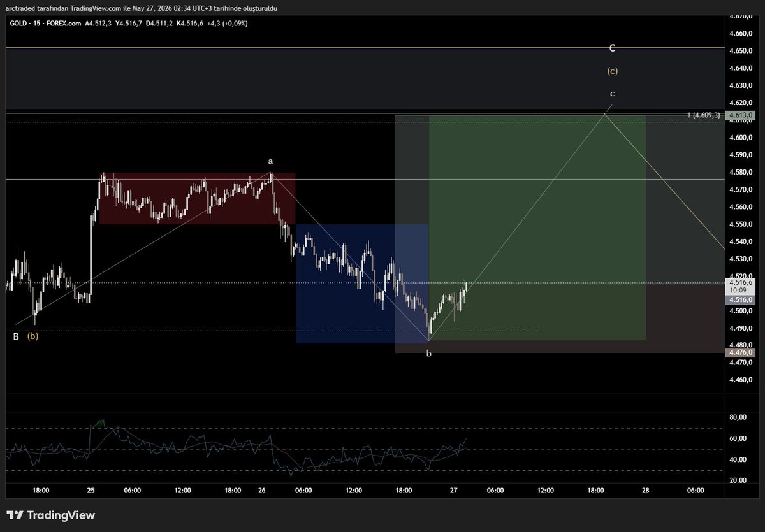Click the TradingView logo at bottom
The width and height of the screenshot is (765, 532).
coord(50,515)
